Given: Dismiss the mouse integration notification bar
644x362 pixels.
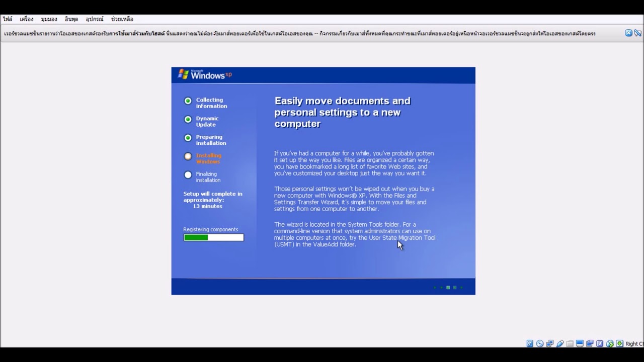Looking at the screenshot, I should click(628, 33).
